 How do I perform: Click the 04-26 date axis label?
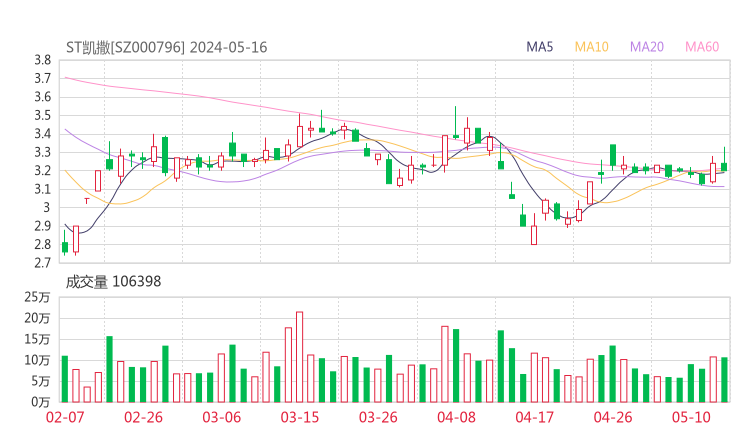pyautogui.click(x=613, y=417)
